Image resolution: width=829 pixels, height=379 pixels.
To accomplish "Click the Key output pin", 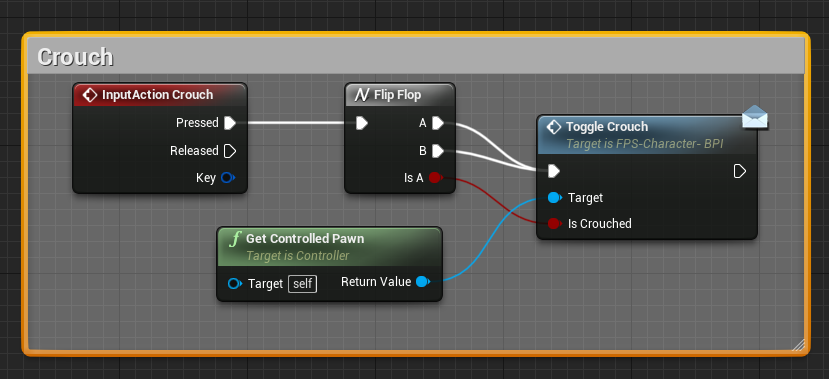I will pos(228,178).
